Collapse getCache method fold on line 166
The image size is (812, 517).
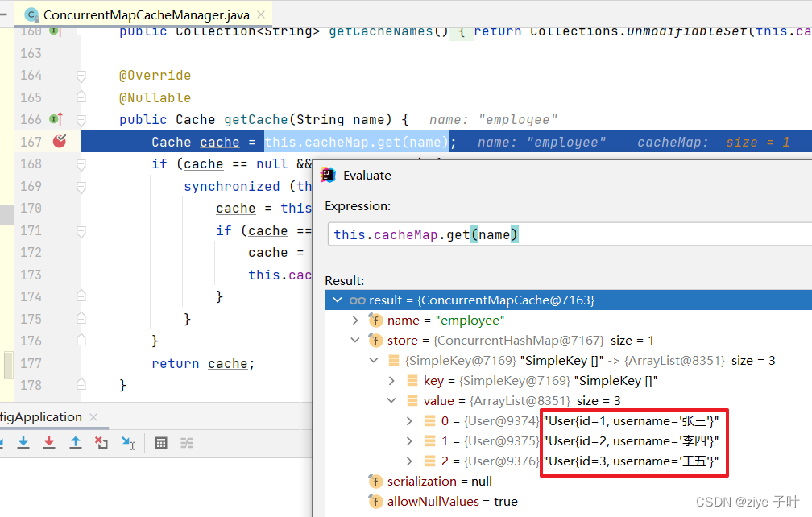tap(81, 120)
